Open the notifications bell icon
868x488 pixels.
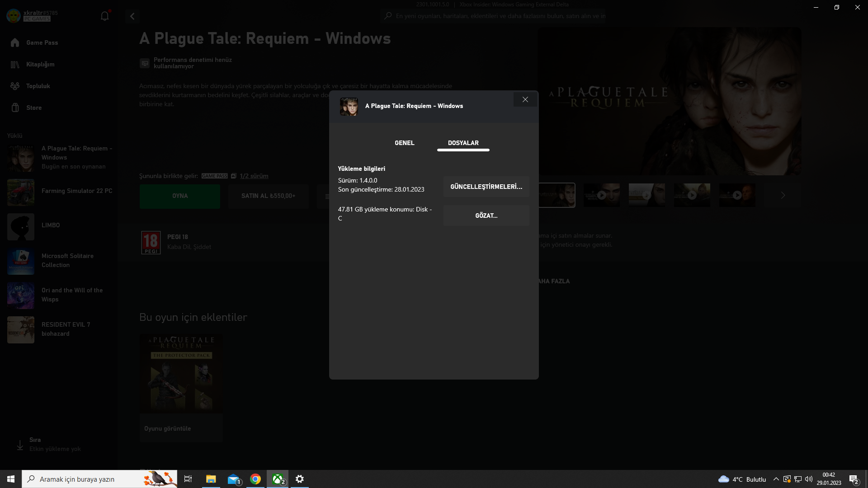(104, 16)
